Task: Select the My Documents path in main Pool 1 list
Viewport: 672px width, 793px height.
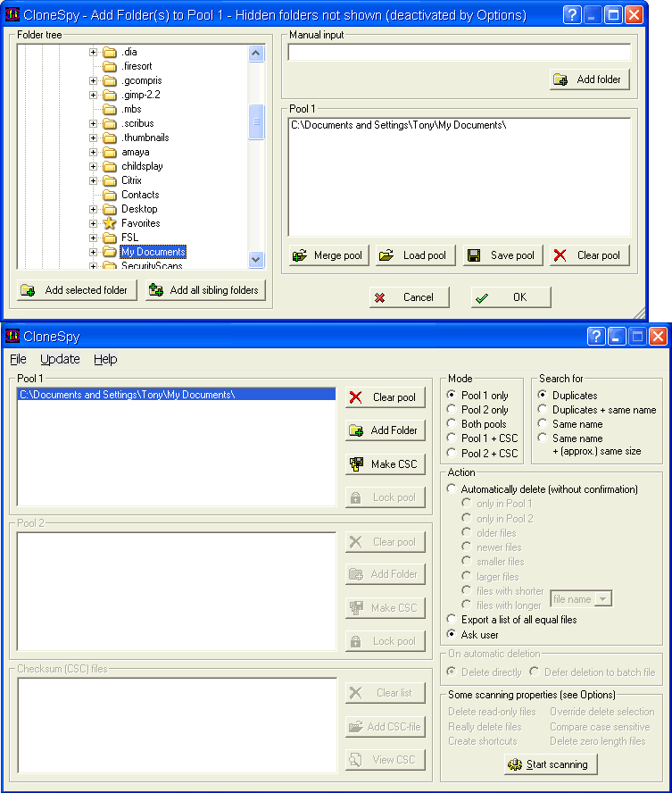Action: pos(177,395)
